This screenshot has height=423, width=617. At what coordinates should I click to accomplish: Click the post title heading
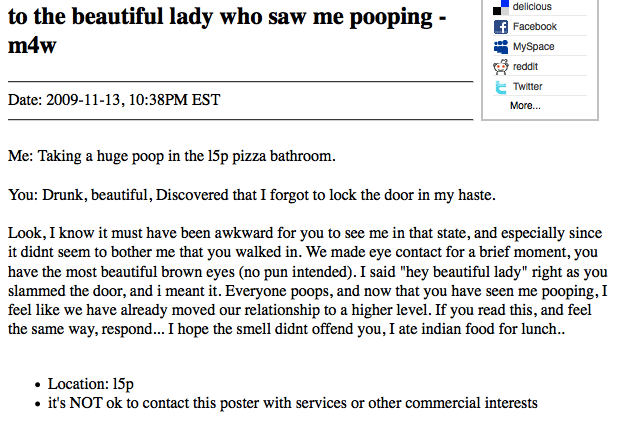point(227,31)
